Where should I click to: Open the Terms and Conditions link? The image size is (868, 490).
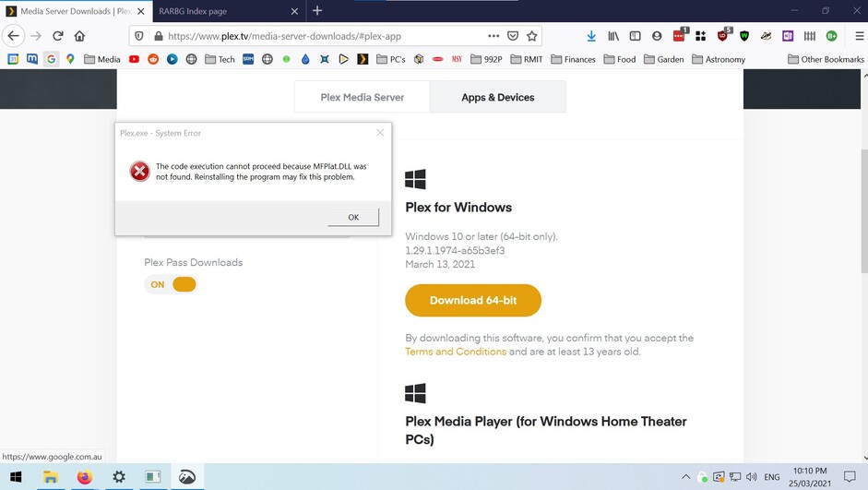456,352
